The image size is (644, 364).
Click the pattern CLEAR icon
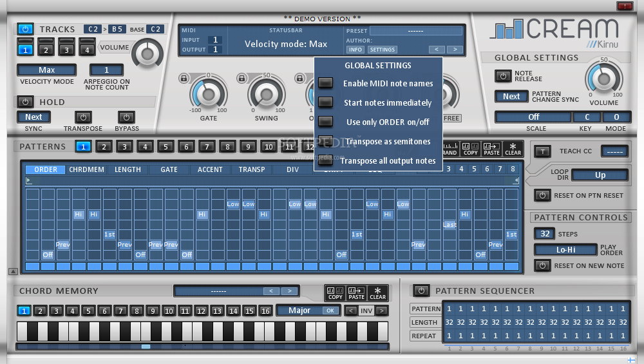click(x=513, y=149)
